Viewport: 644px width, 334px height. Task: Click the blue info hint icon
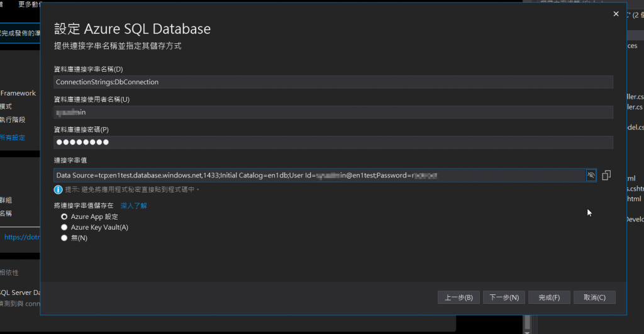click(58, 189)
